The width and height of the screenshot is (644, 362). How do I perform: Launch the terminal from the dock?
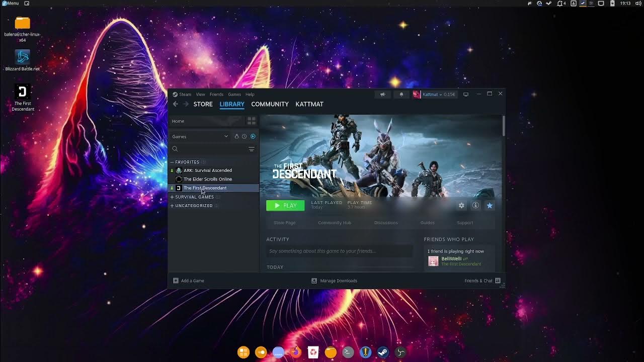tap(348, 352)
